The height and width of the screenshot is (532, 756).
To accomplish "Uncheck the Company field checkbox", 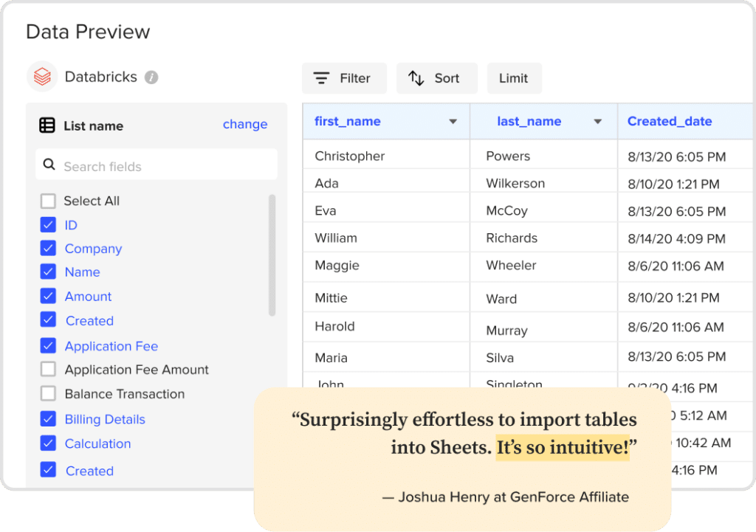I will click(x=48, y=249).
